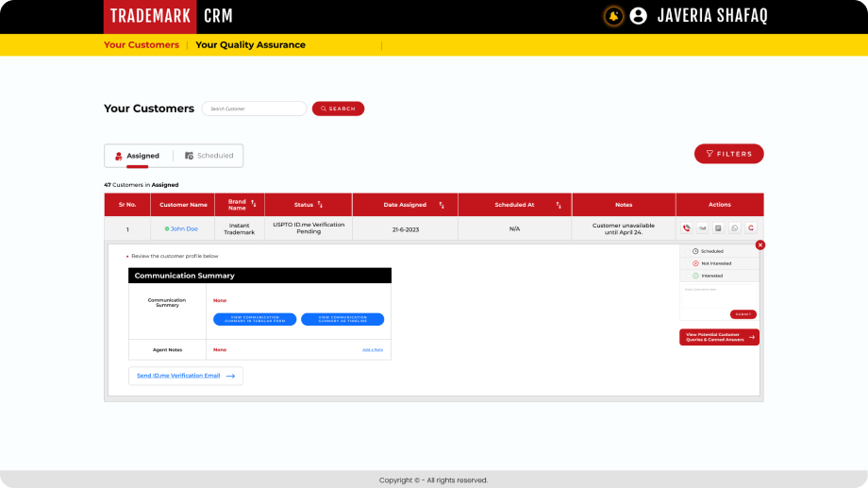Sort table by Date Assigned arrows
The image size is (868, 488).
pyautogui.click(x=441, y=205)
